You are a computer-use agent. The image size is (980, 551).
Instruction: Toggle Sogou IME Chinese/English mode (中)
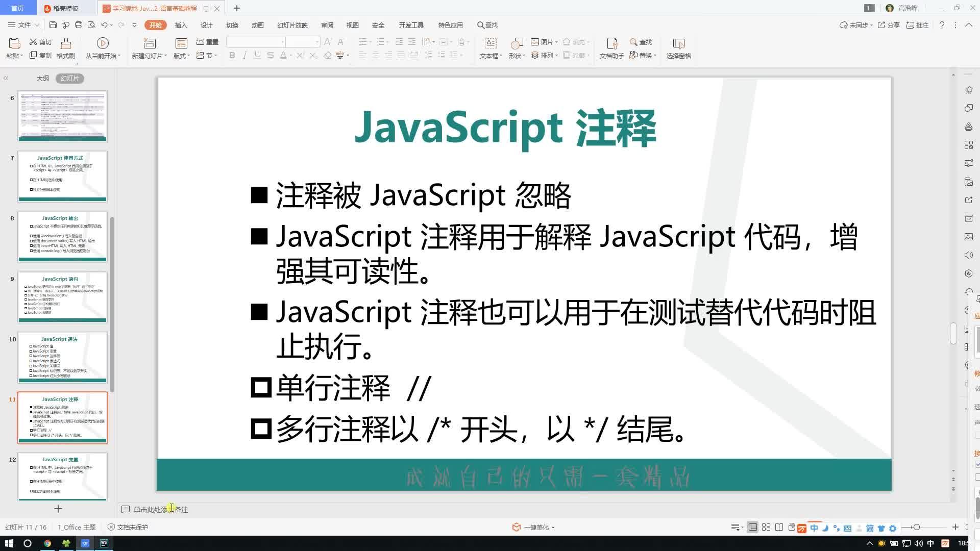[x=814, y=529]
